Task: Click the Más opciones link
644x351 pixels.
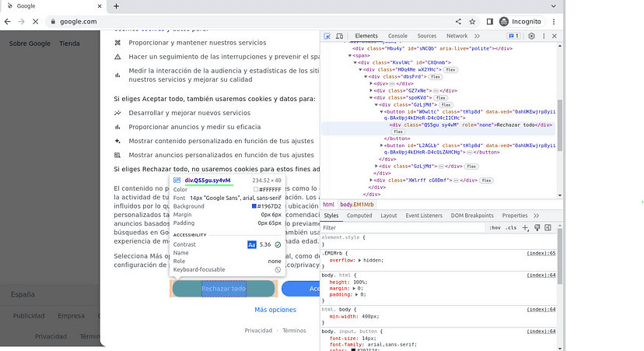Action: coord(275,310)
